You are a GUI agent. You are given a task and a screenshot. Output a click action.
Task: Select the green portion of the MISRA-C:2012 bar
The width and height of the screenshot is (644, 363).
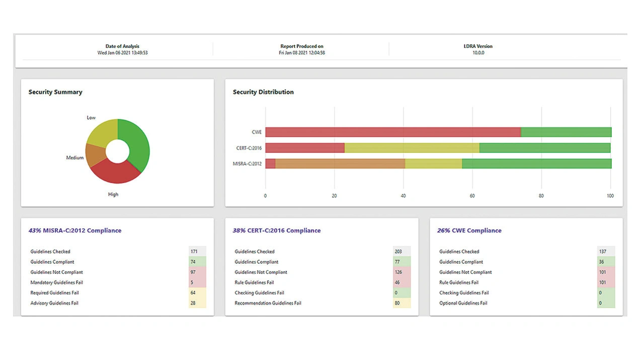(x=536, y=164)
